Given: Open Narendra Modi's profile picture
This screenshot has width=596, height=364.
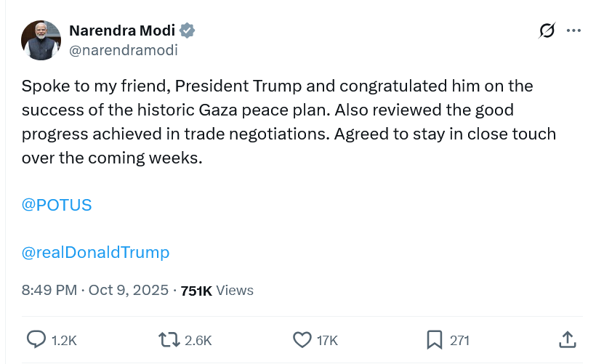Looking at the screenshot, I should point(41,40).
